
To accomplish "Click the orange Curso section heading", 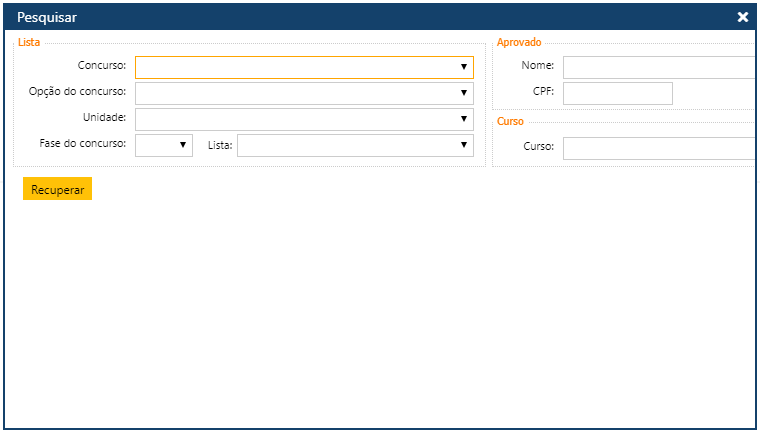I will pos(510,121).
